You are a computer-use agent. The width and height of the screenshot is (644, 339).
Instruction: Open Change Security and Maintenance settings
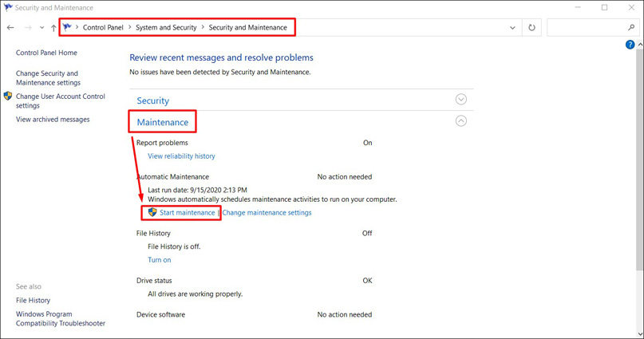click(x=48, y=78)
